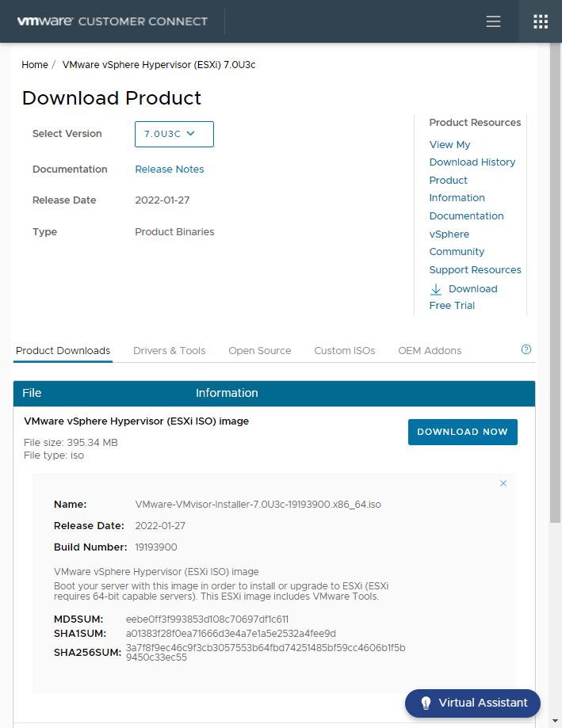The width and height of the screenshot is (562, 728).
Task: Click the Product Resources heading
Action: coord(475,123)
